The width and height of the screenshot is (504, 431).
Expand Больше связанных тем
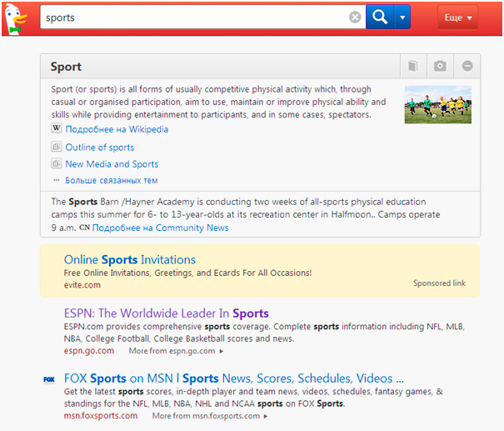coord(112,180)
